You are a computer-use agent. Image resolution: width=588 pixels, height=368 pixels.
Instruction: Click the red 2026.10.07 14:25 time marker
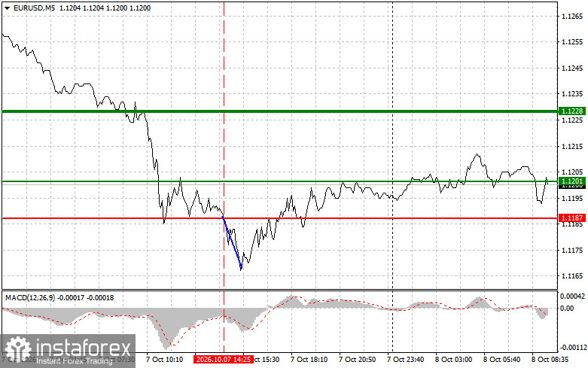coord(223,360)
